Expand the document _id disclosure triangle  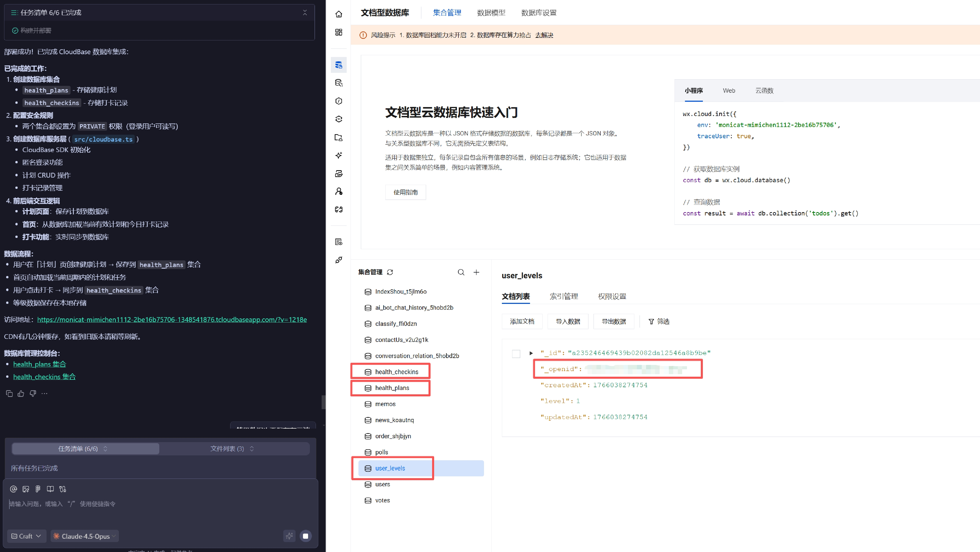[x=531, y=353]
